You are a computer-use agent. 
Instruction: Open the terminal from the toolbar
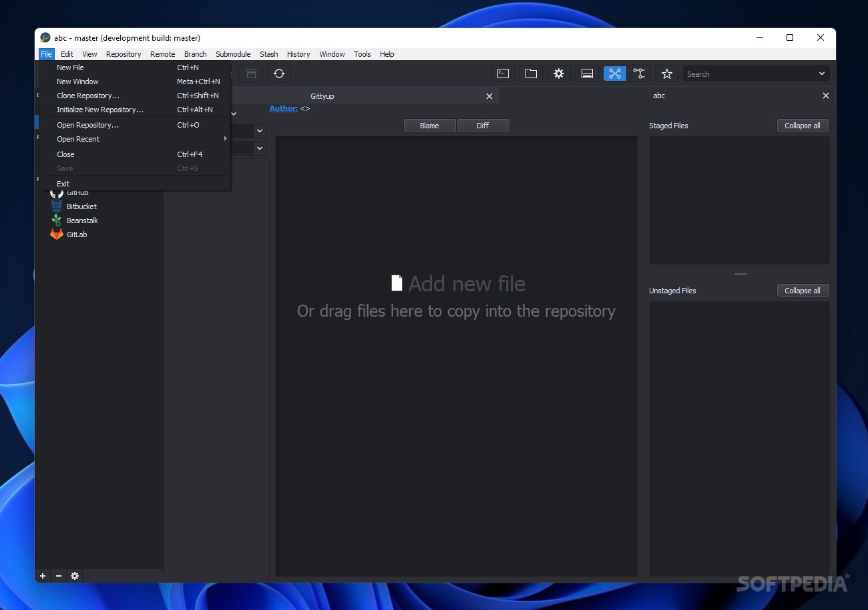coord(503,74)
